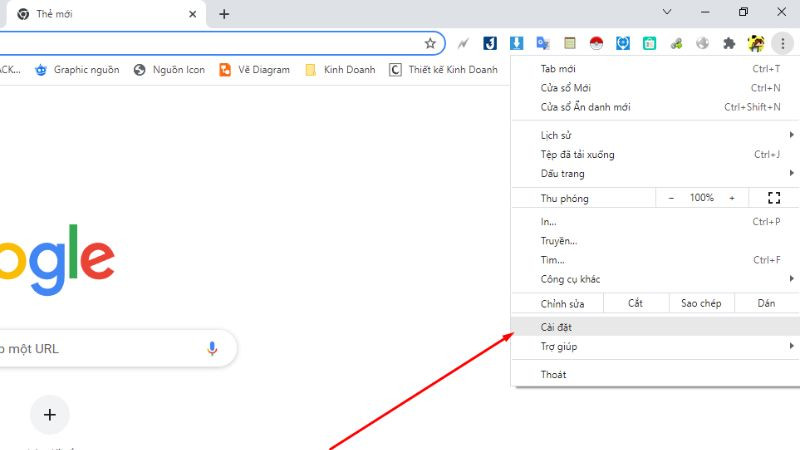Click the Pokeball extension icon
This screenshot has width=800, height=450.
(596, 43)
